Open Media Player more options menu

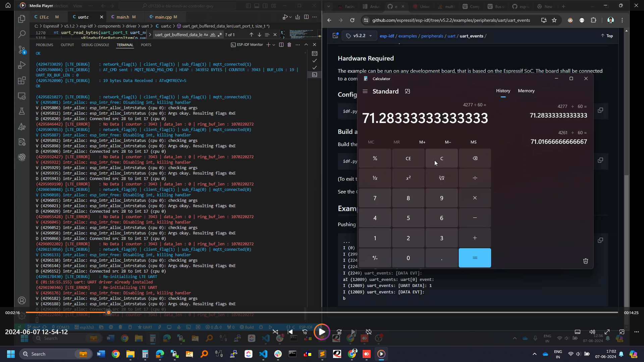point(637,332)
